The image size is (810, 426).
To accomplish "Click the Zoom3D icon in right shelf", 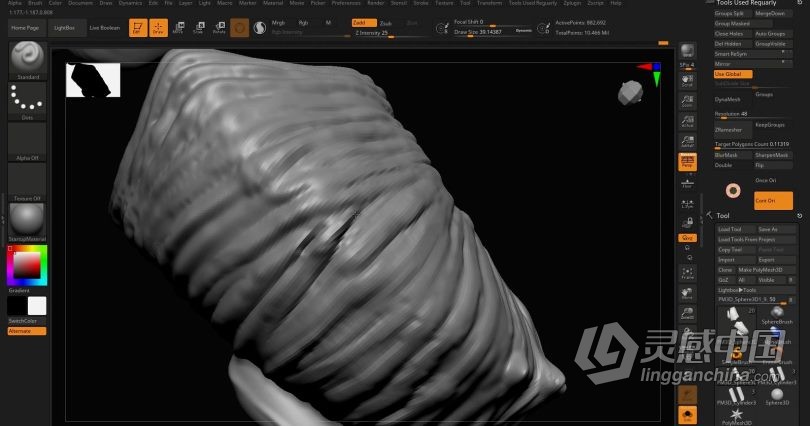I will point(687,313).
